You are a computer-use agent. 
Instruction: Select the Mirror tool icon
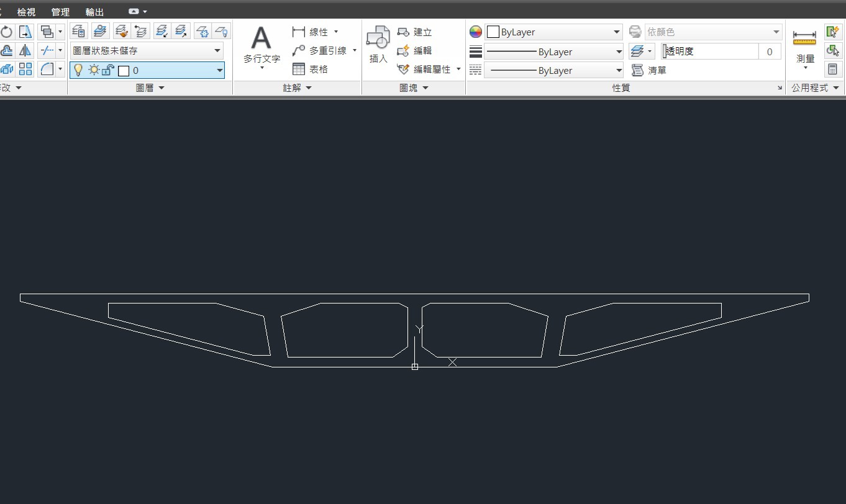[25, 50]
